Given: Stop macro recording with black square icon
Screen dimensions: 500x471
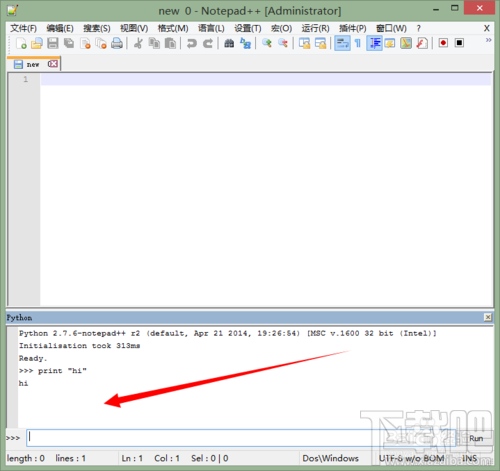Looking at the screenshot, I should [x=459, y=43].
